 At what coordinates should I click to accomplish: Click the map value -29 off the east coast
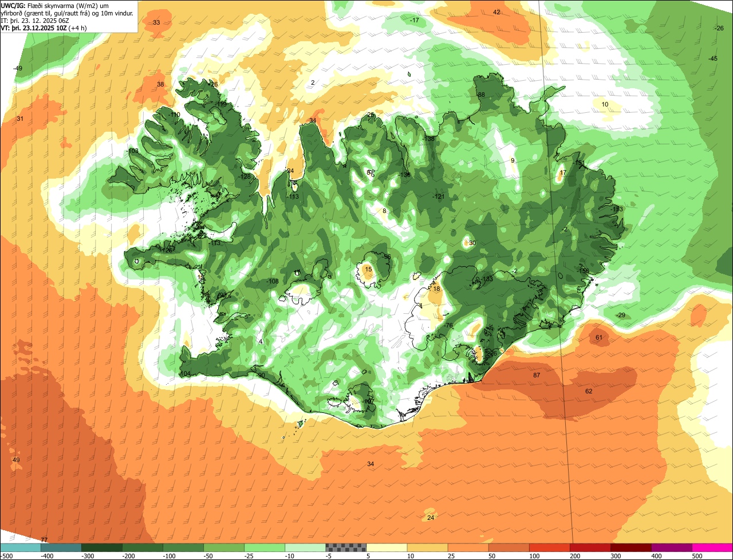pos(621,315)
